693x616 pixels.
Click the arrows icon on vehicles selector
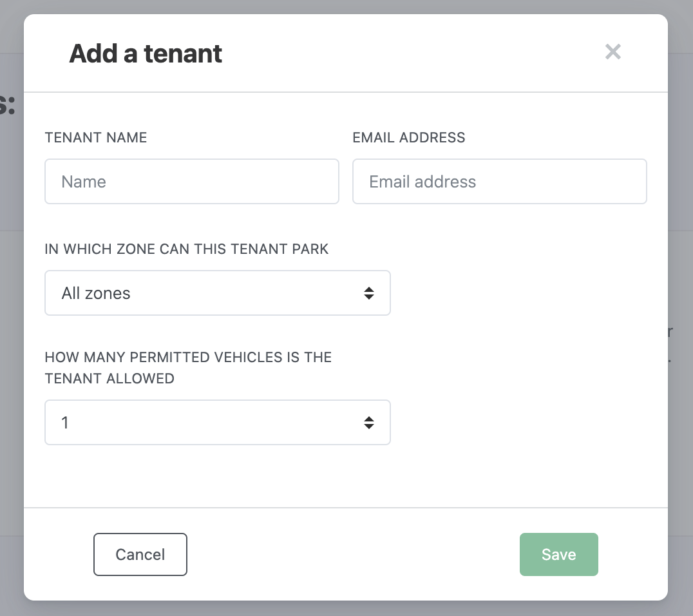(x=368, y=423)
